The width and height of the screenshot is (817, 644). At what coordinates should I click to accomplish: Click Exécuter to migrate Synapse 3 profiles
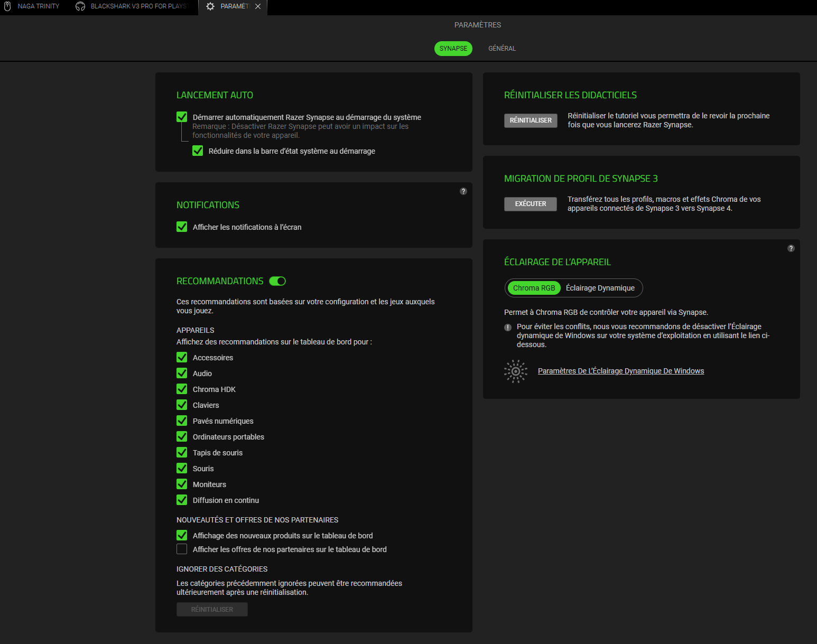pyautogui.click(x=531, y=204)
